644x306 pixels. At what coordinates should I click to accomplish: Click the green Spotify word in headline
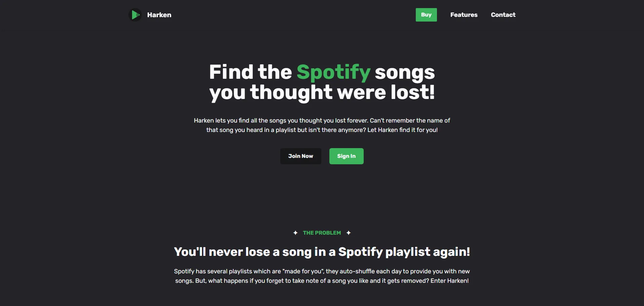[x=333, y=72]
